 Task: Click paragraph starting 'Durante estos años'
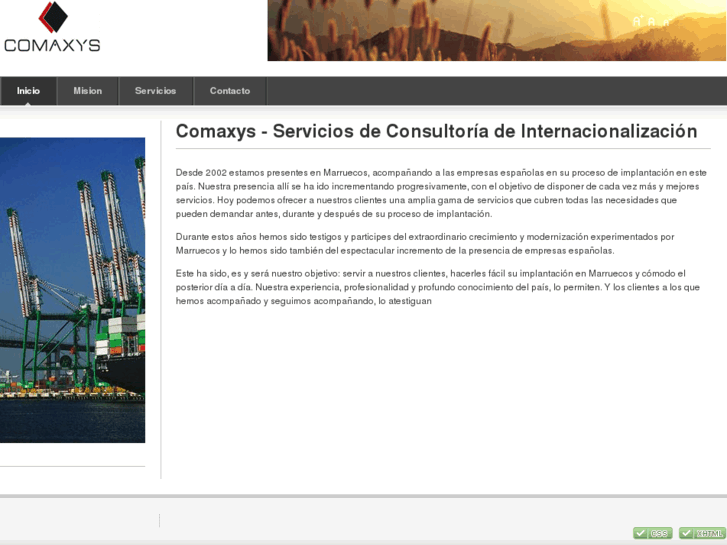click(425, 244)
